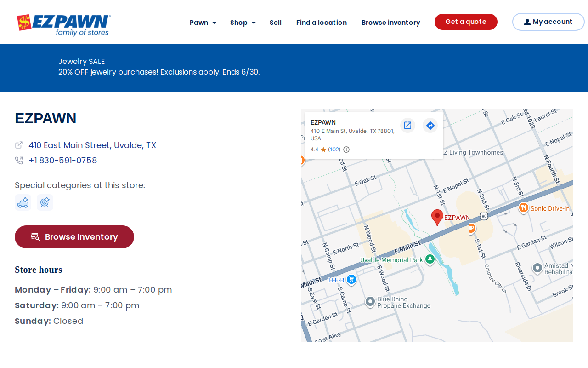Click the red EZPAWN map pin
Viewport: 588px width, 368px height.
(x=437, y=217)
